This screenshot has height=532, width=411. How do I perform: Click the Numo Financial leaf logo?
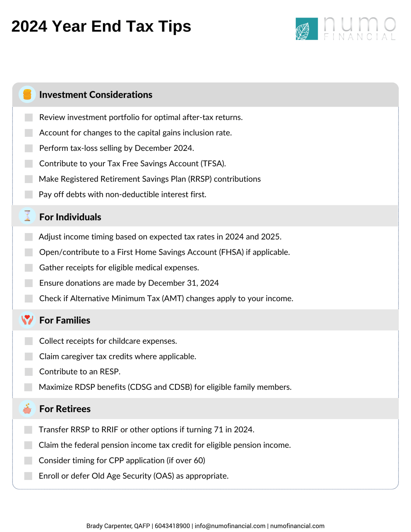(306, 29)
